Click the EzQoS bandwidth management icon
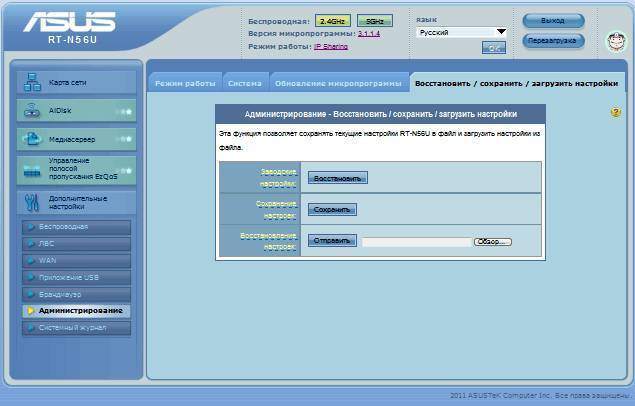Screen dimensions: 635x406 pyautogui.click(x=31, y=171)
